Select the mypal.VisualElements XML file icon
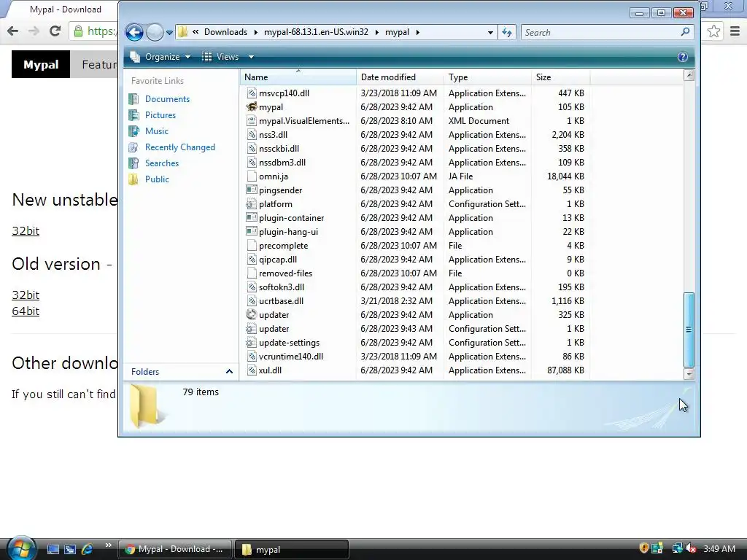Screen dimensions: 747x560 (x=252, y=121)
